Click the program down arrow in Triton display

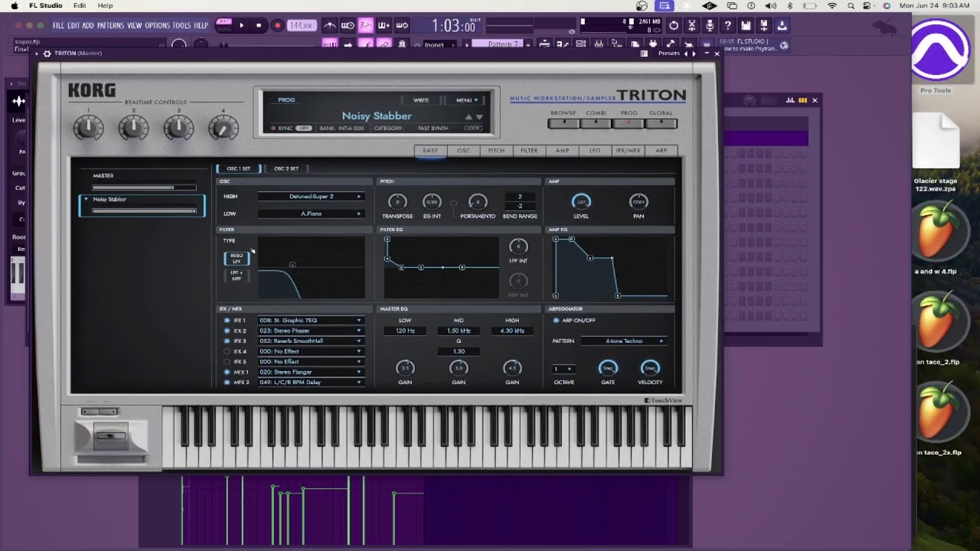[479, 117]
